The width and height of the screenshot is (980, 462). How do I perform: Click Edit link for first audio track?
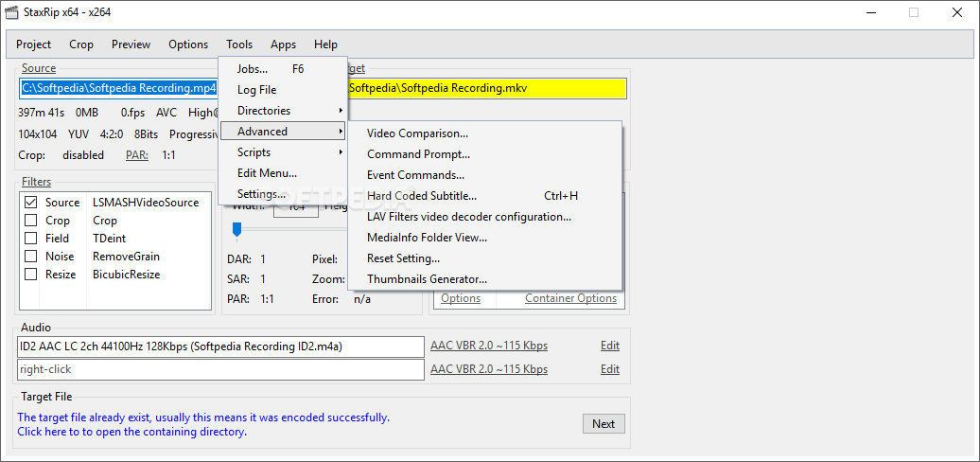[610, 346]
